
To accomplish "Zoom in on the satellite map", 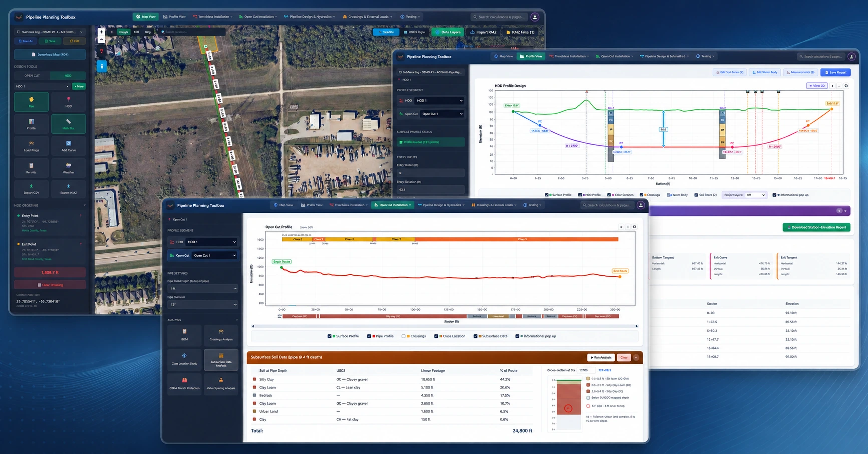I will point(101,32).
